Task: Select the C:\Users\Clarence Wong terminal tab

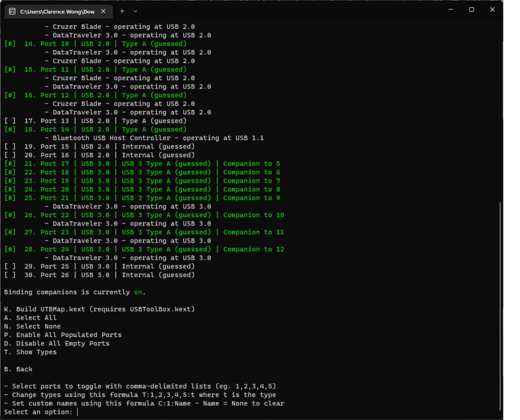Action: [59, 12]
